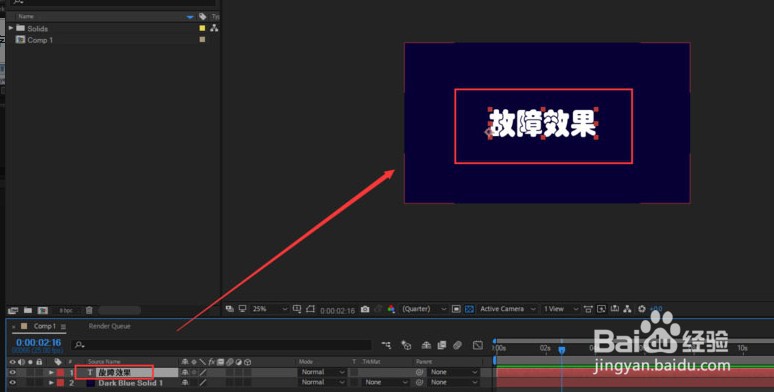Open grid and guide options icon
This screenshot has width=774, height=392.
(297, 309)
